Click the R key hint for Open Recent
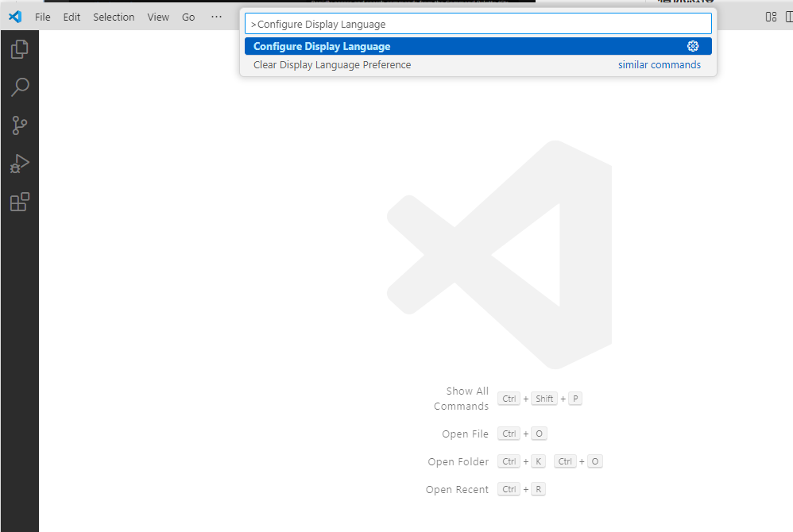This screenshot has height=532, width=793. 539,489
